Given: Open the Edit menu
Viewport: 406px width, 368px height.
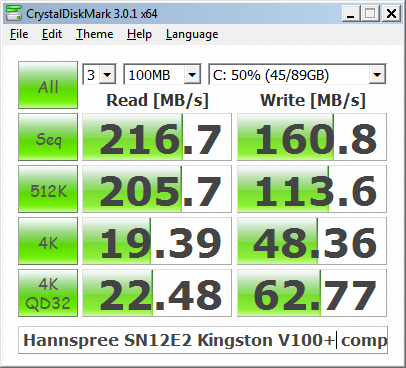Looking at the screenshot, I should 52,34.
